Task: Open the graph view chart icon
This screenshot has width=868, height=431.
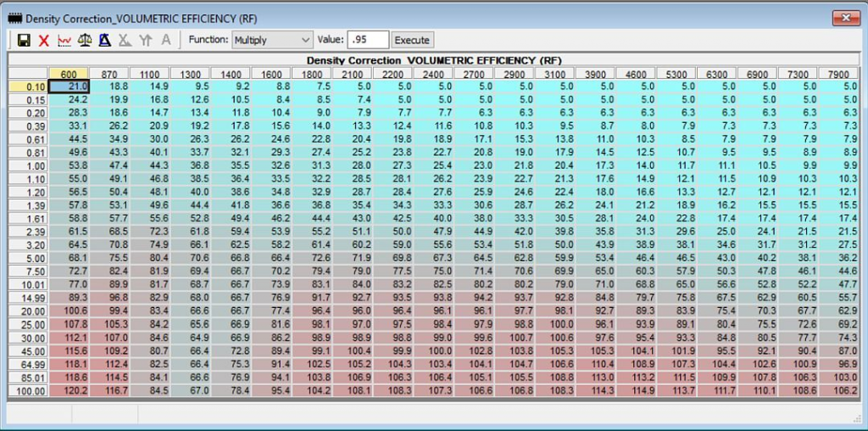Action: pyautogui.click(x=64, y=40)
